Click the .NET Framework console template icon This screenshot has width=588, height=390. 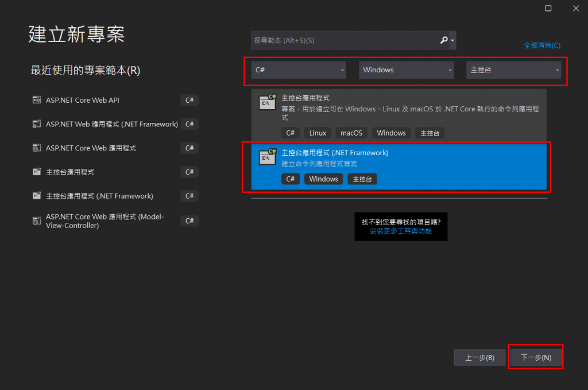point(268,157)
